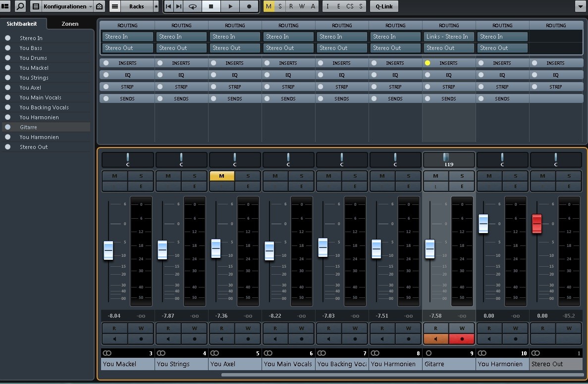The width and height of the screenshot is (588, 384).
Task: Click the Q-Link button
Action: pos(383,6)
